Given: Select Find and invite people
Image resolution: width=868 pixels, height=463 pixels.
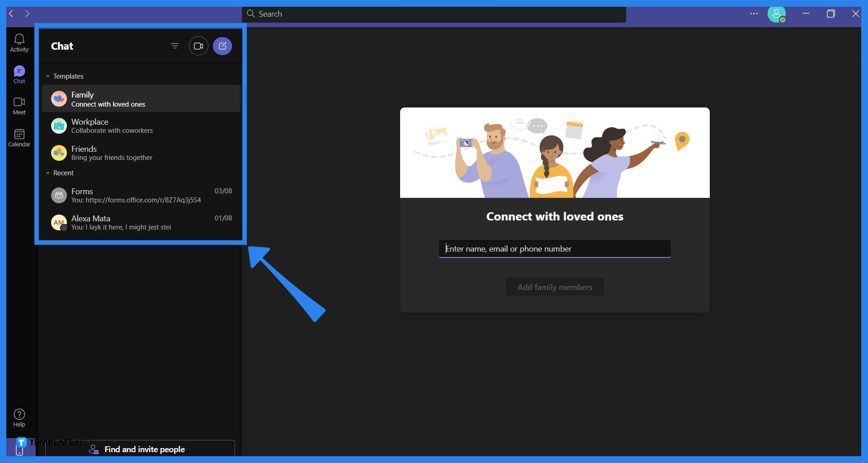Looking at the screenshot, I should (144, 449).
